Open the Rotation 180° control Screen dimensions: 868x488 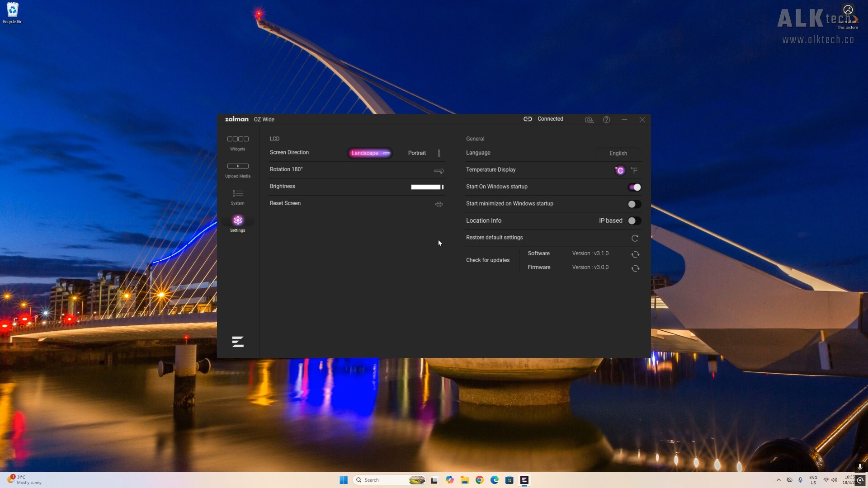click(439, 171)
